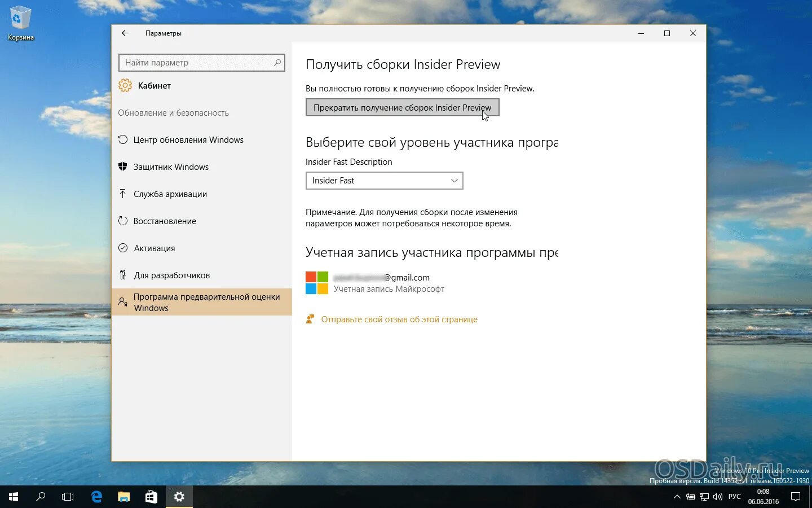Go to Кабинет settings home

tap(155, 86)
